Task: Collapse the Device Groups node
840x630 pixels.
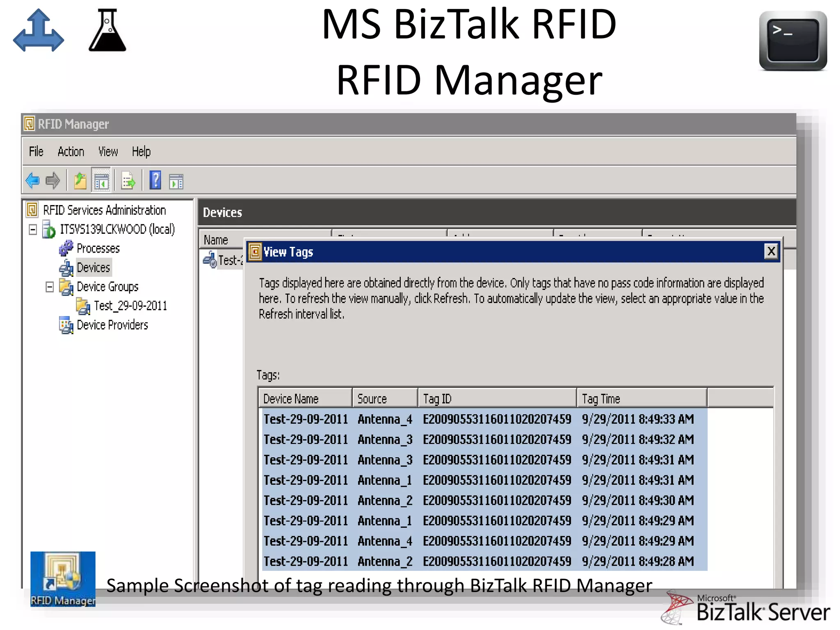Action: (x=50, y=287)
